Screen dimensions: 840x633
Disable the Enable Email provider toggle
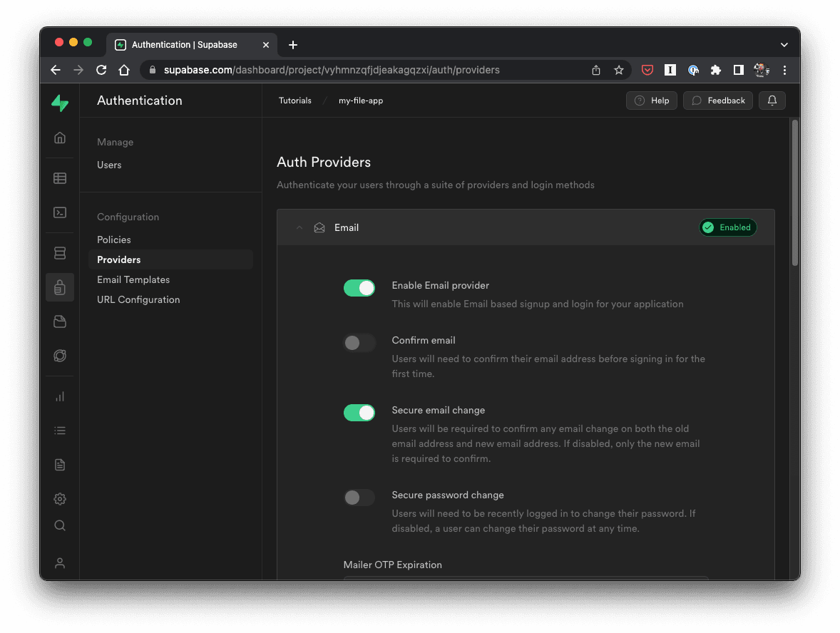click(x=359, y=288)
